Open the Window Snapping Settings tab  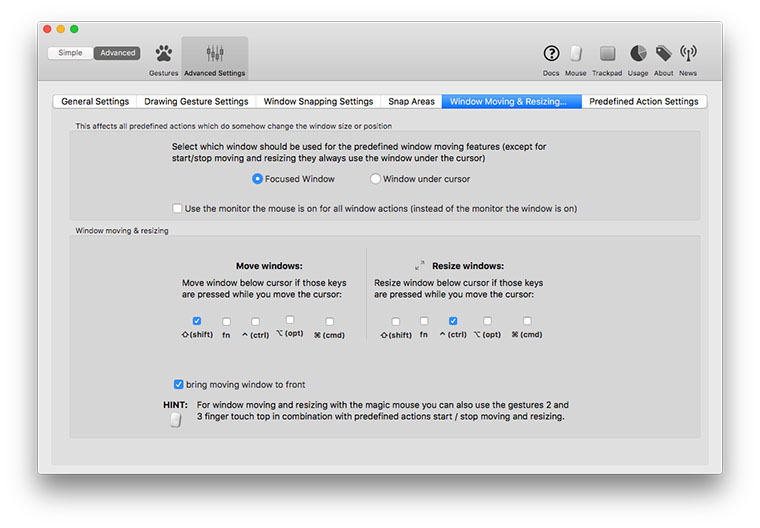tap(318, 101)
